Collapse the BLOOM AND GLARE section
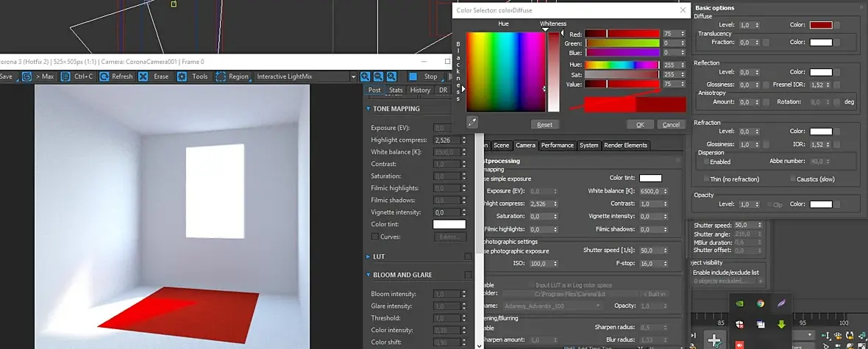The height and width of the screenshot is (349, 868). (369, 275)
